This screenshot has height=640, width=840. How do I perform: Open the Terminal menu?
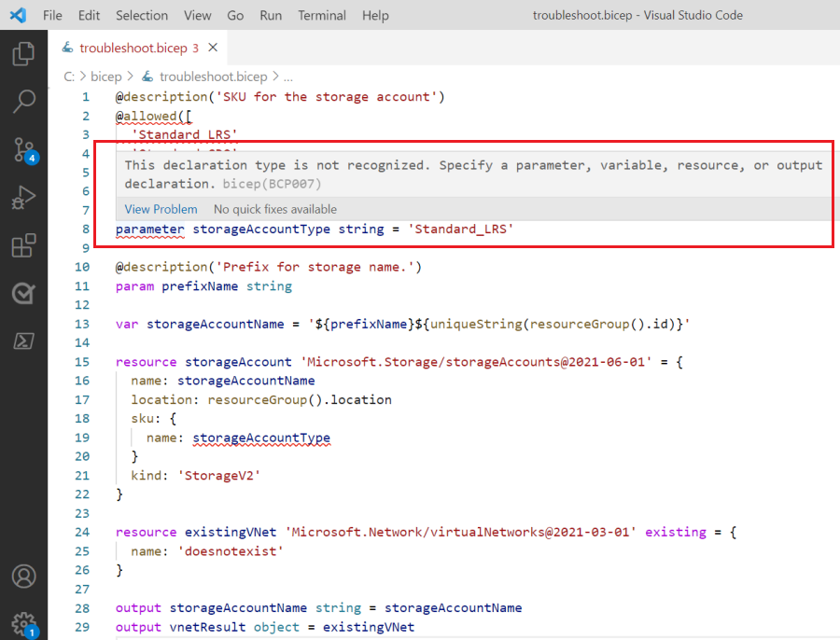321,15
